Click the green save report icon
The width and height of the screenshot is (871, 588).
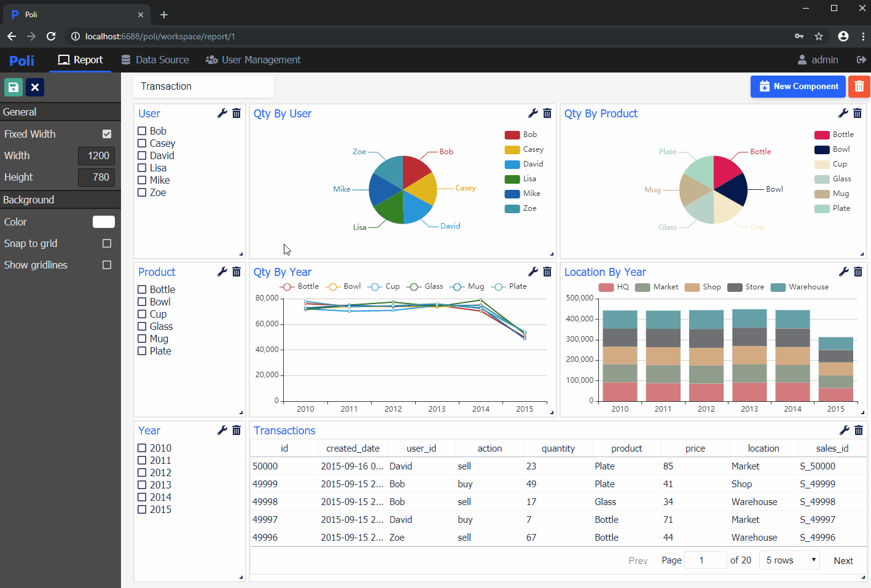(x=14, y=87)
